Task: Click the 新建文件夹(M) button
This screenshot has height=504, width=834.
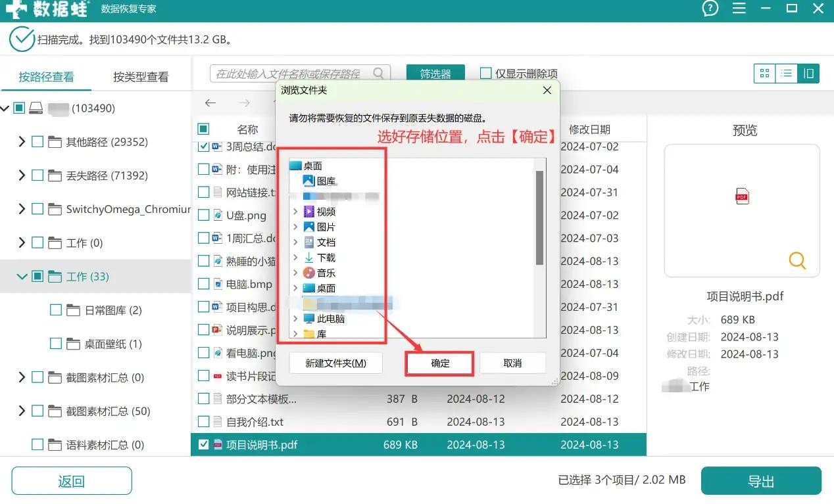Action: [335, 363]
